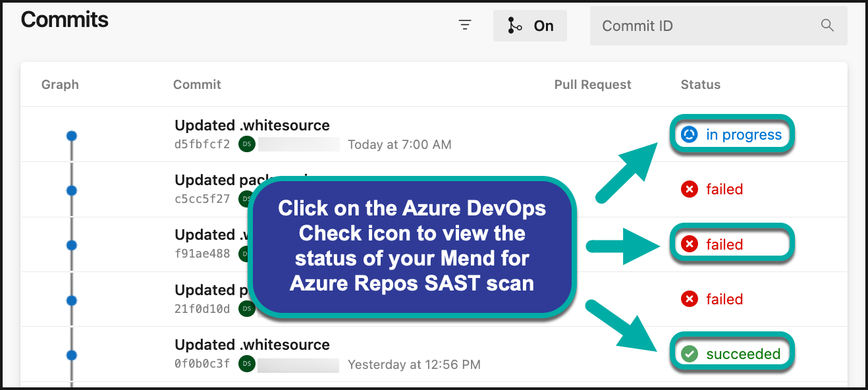868x390 pixels.
Task: Click the filter commits icon
Action: click(465, 26)
